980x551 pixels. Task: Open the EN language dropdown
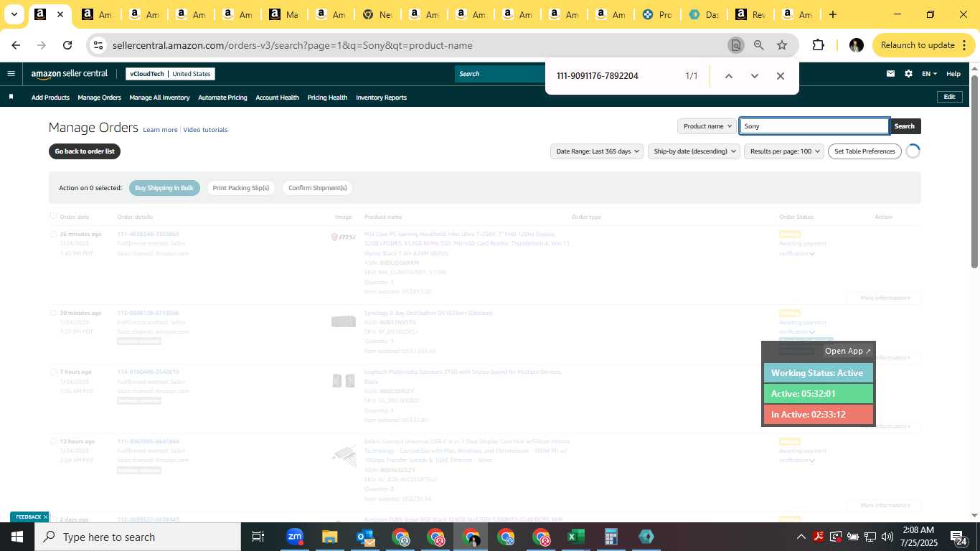click(x=929, y=74)
